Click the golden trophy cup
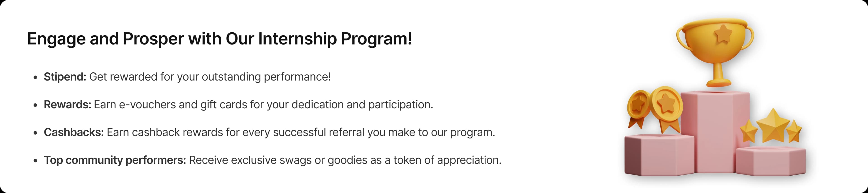 pyautogui.click(x=715, y=52)
